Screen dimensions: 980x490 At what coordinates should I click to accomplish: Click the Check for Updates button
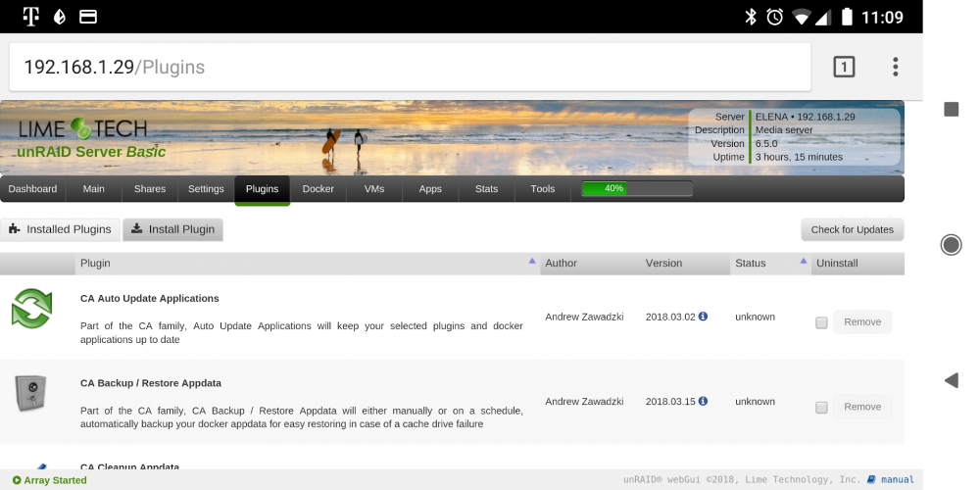853,229
